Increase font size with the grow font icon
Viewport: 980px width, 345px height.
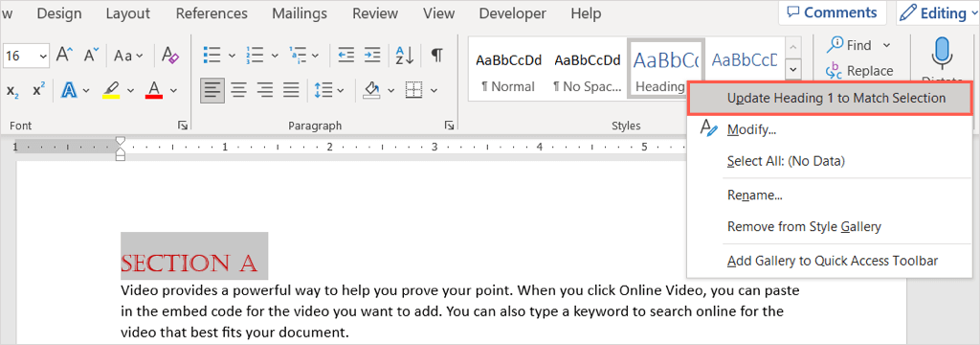click(64, 55)
